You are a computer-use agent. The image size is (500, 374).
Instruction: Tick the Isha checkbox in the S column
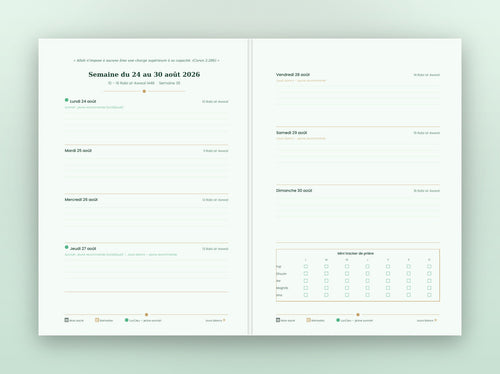coord(409,295)
